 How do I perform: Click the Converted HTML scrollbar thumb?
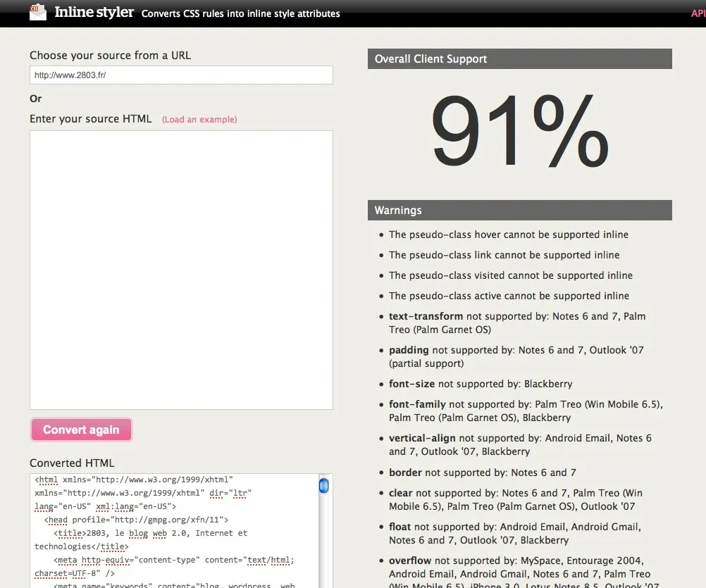pos(323,486)
